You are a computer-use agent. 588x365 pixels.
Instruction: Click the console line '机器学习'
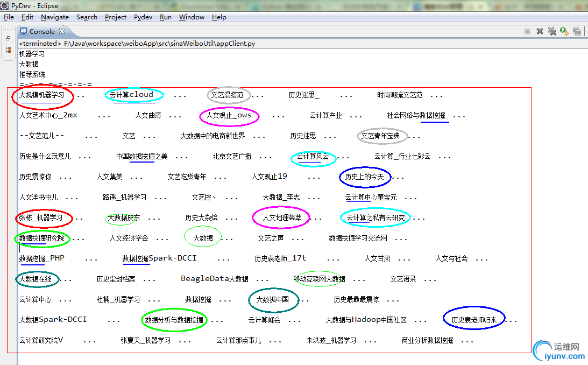pos(32,54)
